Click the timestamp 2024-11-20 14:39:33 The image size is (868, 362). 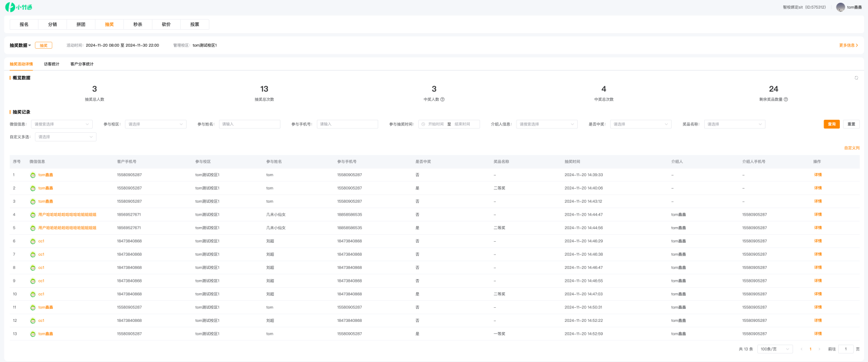point(584,175)
